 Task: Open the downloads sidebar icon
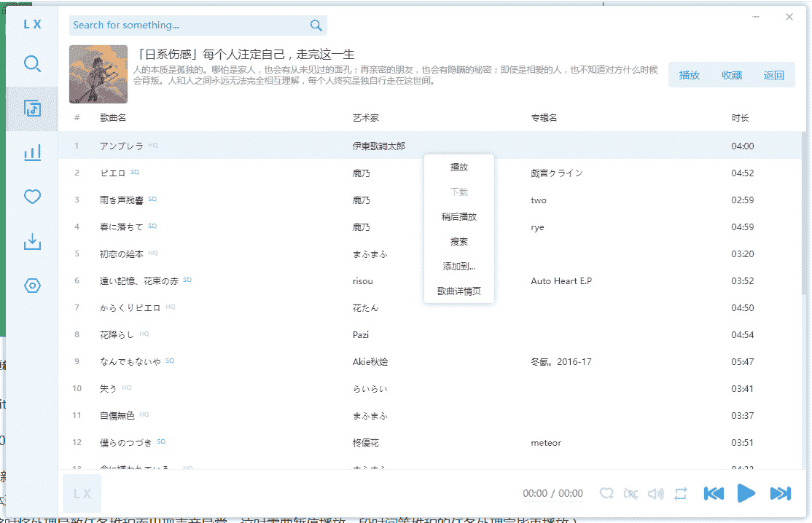32,242
